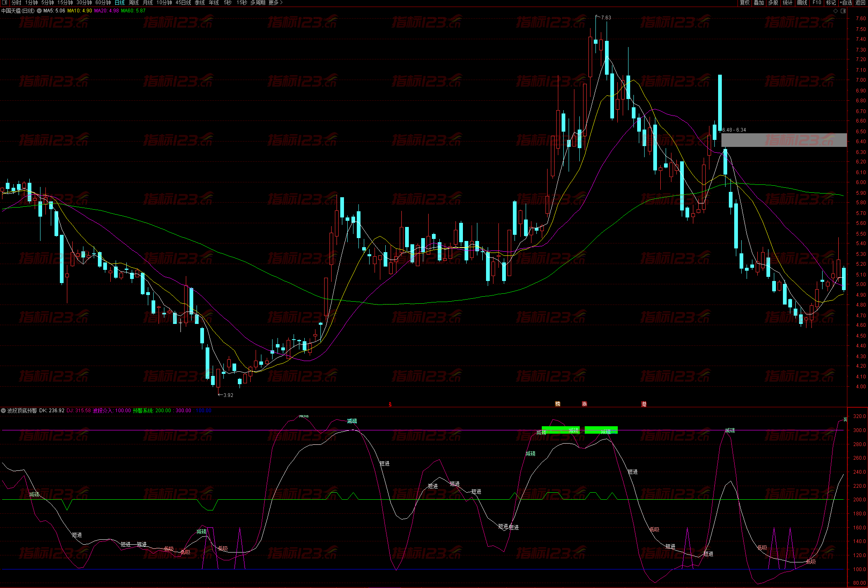Image resolution: width=868 pixels, height=588 pixels.
Task: Click the 复权 button
Action: pyautogui.click(x=745, y=3)
